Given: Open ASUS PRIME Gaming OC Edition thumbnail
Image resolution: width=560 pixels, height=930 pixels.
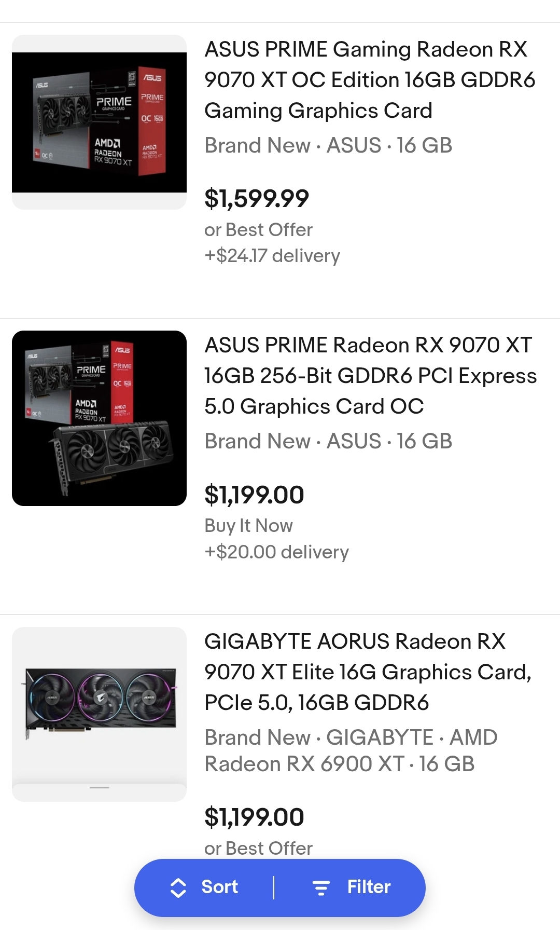Looking at the screenshot, I should click(99, 122).
